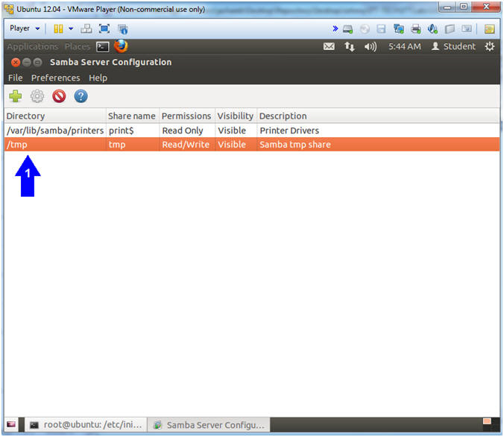This screenshot has height=437, width=504.
Task: Click the Read/Write permissions cell
Action: [x=186, y=145]
